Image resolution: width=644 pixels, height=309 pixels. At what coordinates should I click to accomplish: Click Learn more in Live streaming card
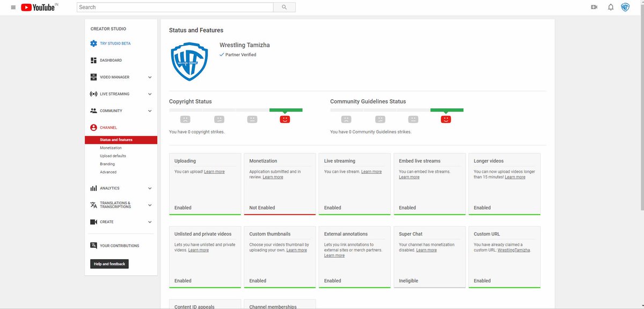pyautogui.click(x=371, y=172)
